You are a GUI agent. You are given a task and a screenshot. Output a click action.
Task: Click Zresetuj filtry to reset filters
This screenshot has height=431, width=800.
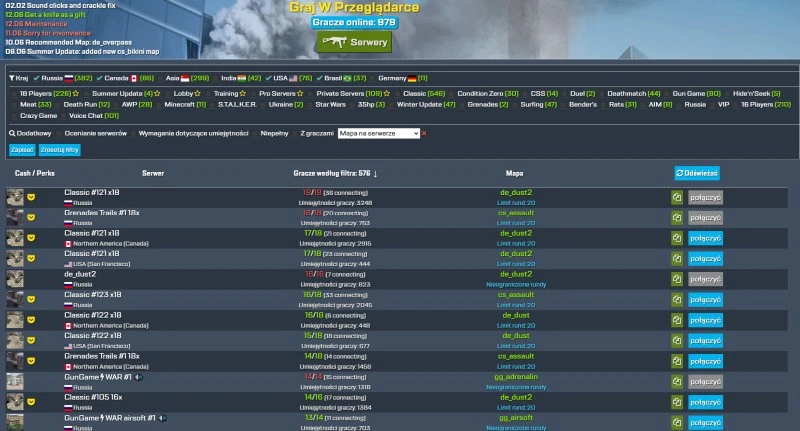60,150
